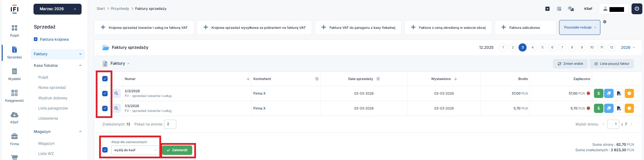Click the orange clock icon for invoice 1/3/2026
This screenshot has height=160, width=644.
point(629,108)
